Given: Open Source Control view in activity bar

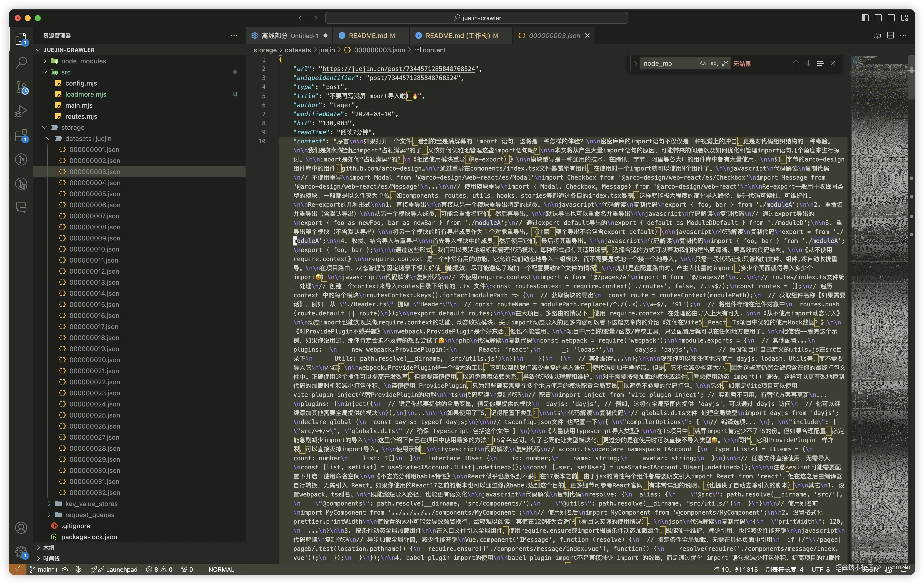Looking at the screenshot, I should click(21, 88).
